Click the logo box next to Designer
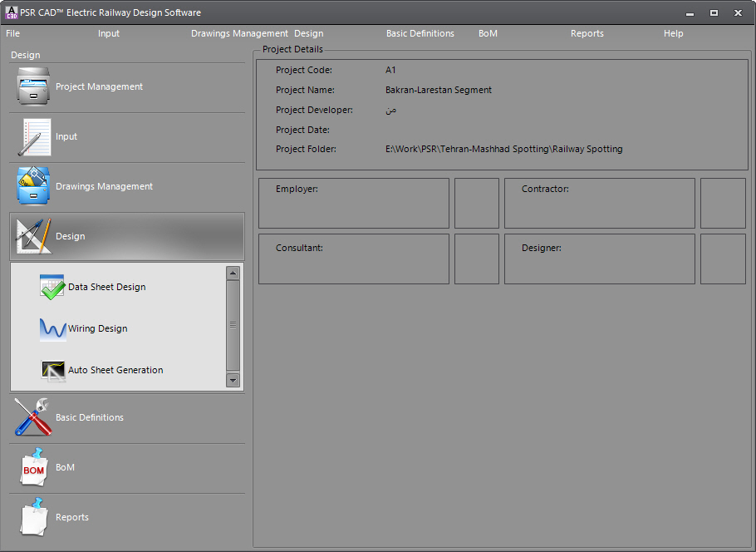Viewport: 756px width, 552px height. point(724,259)
